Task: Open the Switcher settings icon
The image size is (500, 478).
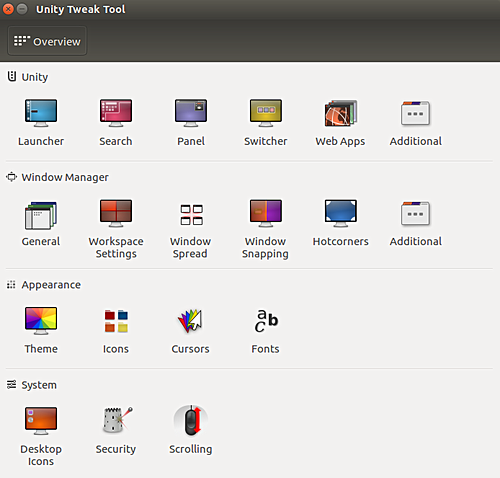Action: (x=266, y=113)
